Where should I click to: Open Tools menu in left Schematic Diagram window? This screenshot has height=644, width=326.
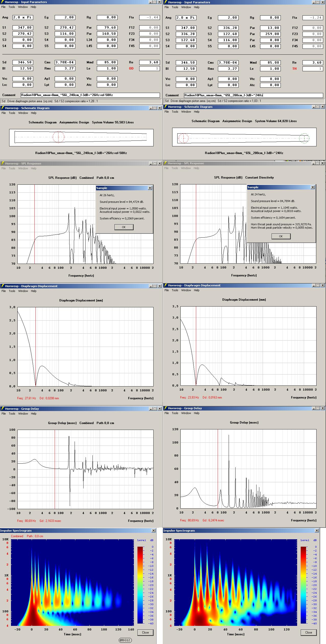(12, 113)
